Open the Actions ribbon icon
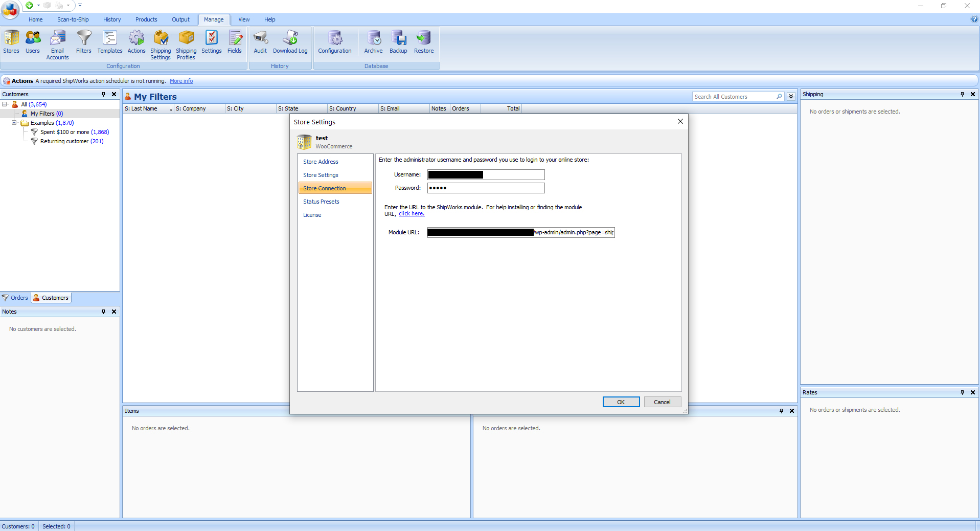 click(136, 42)
